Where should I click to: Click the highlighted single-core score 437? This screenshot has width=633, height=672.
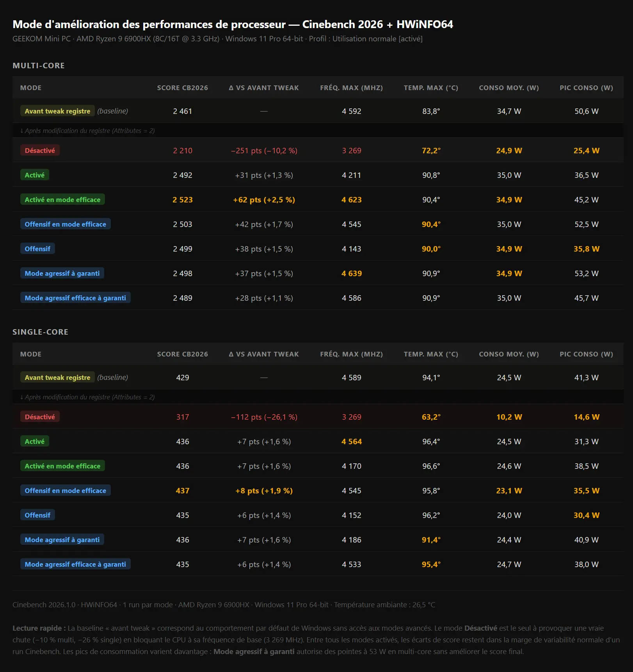click(183, 491)
